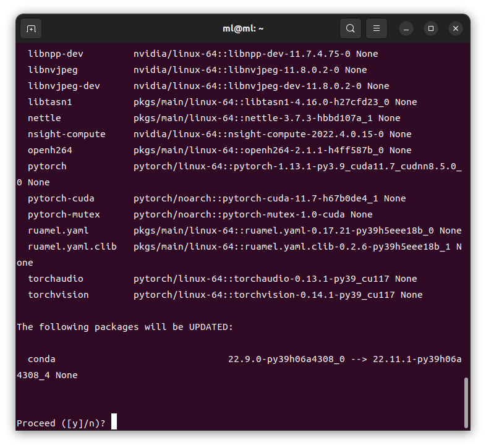Click the torchvision-0.14.1-py39_cu117 build string
The image size is (486, 448).
tap(314, 295)
